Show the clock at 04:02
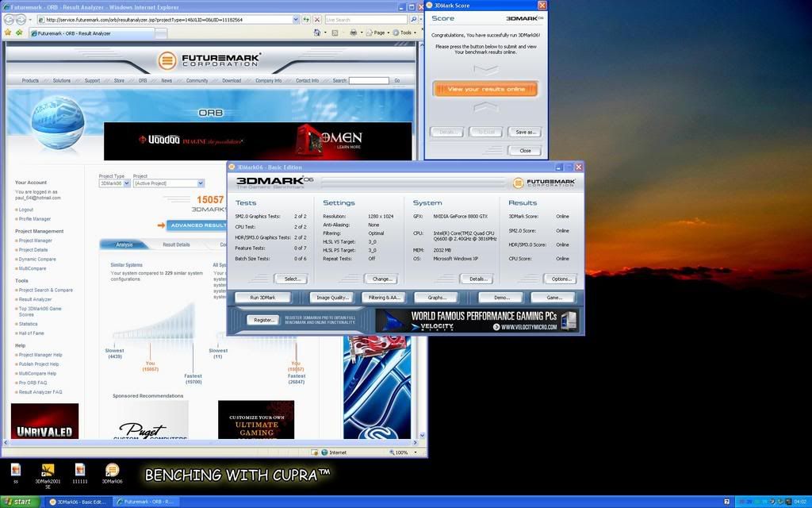 tap(799, 502)
